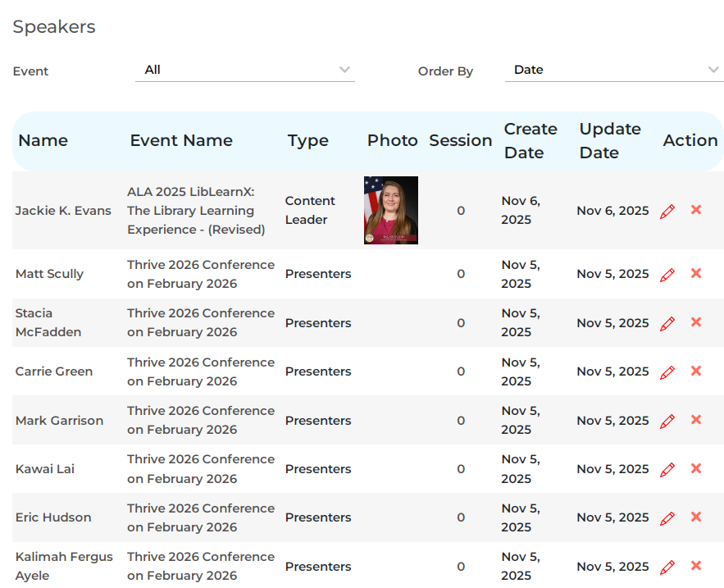Remove Mark Garrison with delete icon
The image size is (724, 588).
coord(696,420)
